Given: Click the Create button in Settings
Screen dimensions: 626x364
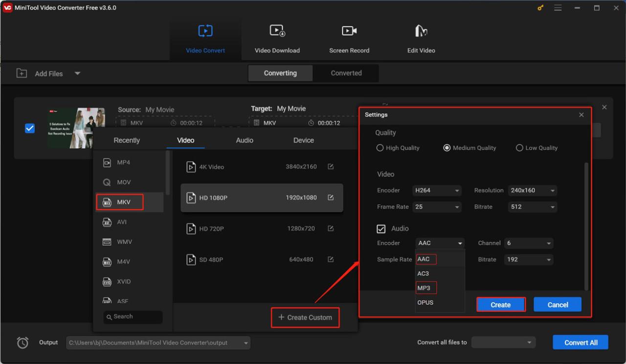Looking at the screenshot, I should [x=500, y=305].
